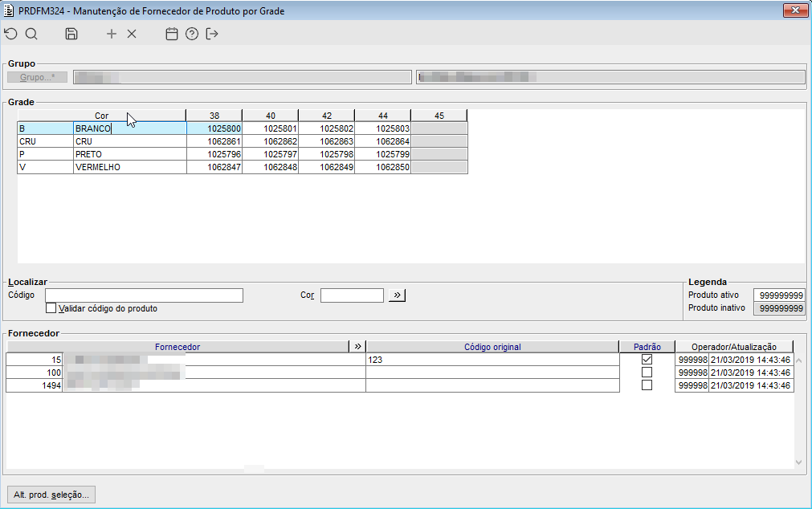Click scroll-up arrow of Fornecedor list
Image resolution: width=812 pixels, height=509 pixels.
[x=798, y=360]
